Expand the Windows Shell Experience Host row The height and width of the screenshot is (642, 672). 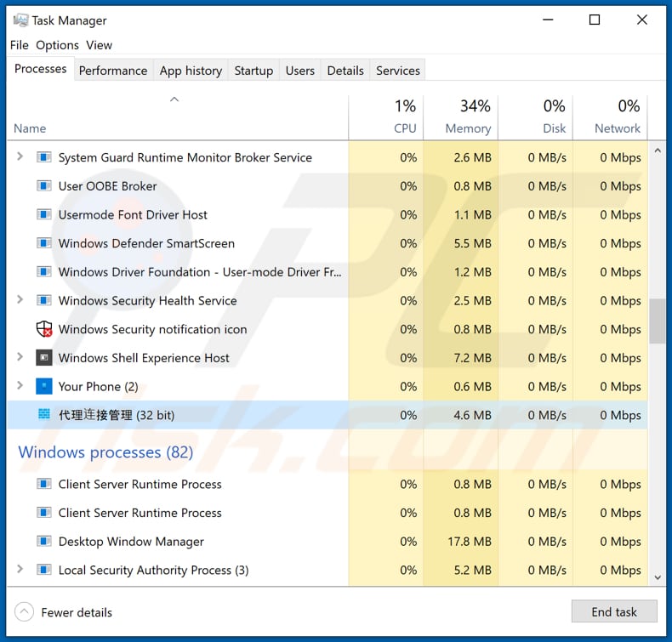pos(20,356)
